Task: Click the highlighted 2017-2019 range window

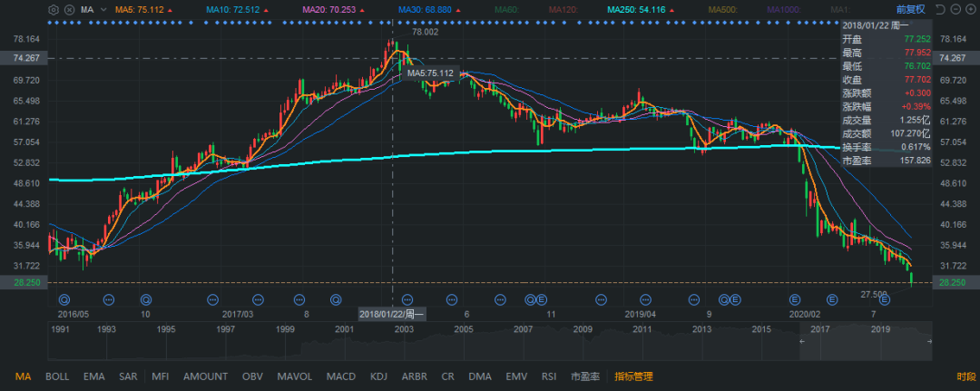Action: coord(866,341)
